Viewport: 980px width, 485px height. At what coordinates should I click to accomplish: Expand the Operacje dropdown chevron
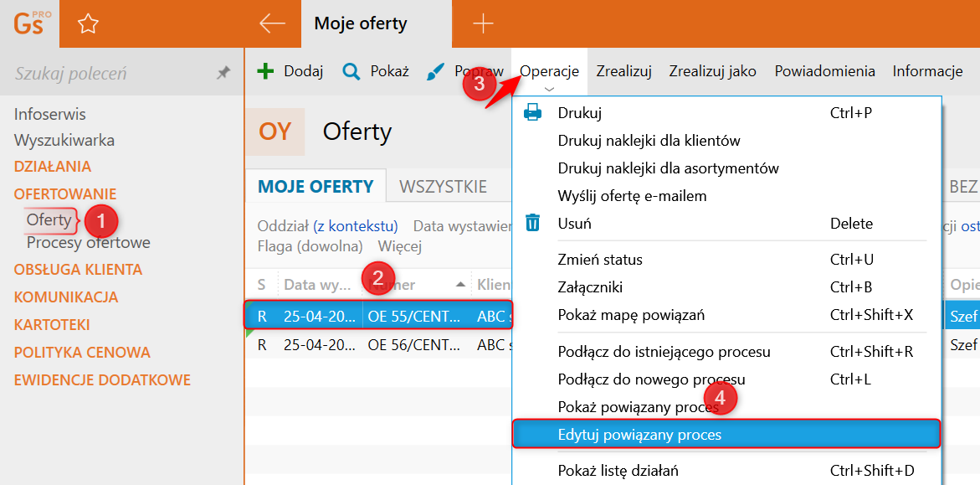pos(549,88)
